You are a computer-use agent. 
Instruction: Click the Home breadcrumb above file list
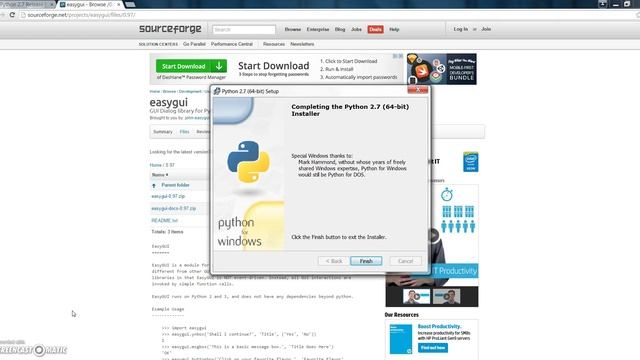pos(156,165)
